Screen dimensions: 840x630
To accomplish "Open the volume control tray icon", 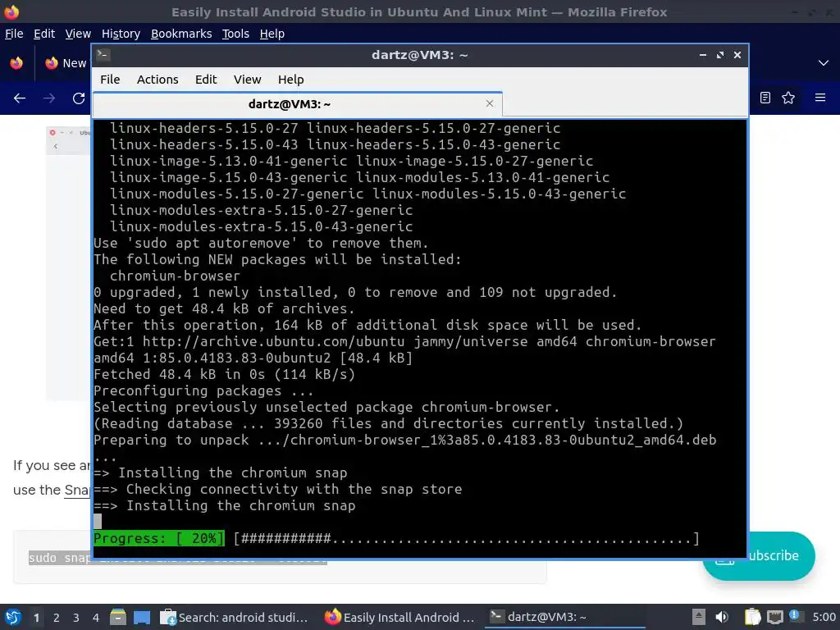I will (x=722, y=617).
